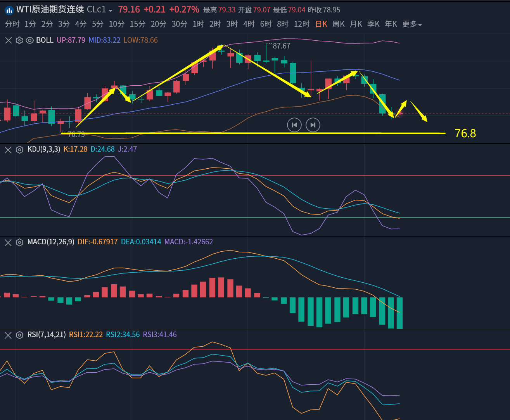Screen dimensions: 510x420
Task: Select the 月K monthly timeframe
Action: click(x=356, y=24)
